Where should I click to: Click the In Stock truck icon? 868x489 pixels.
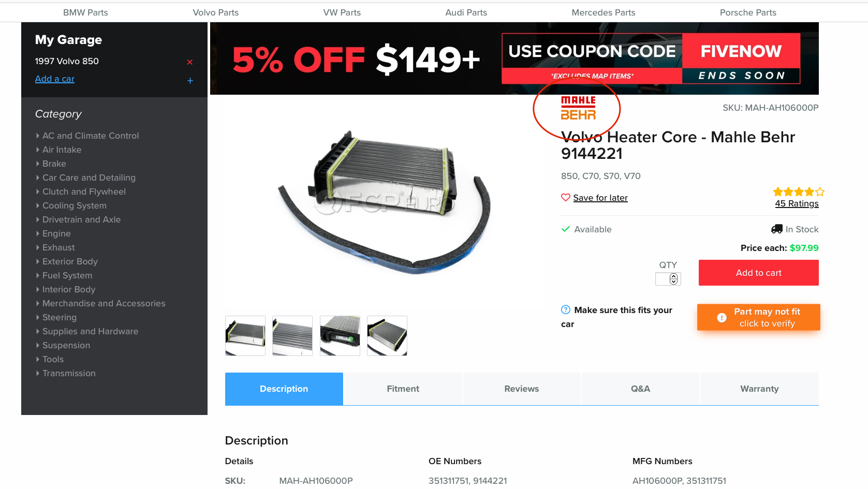click(x=776, y=229)
